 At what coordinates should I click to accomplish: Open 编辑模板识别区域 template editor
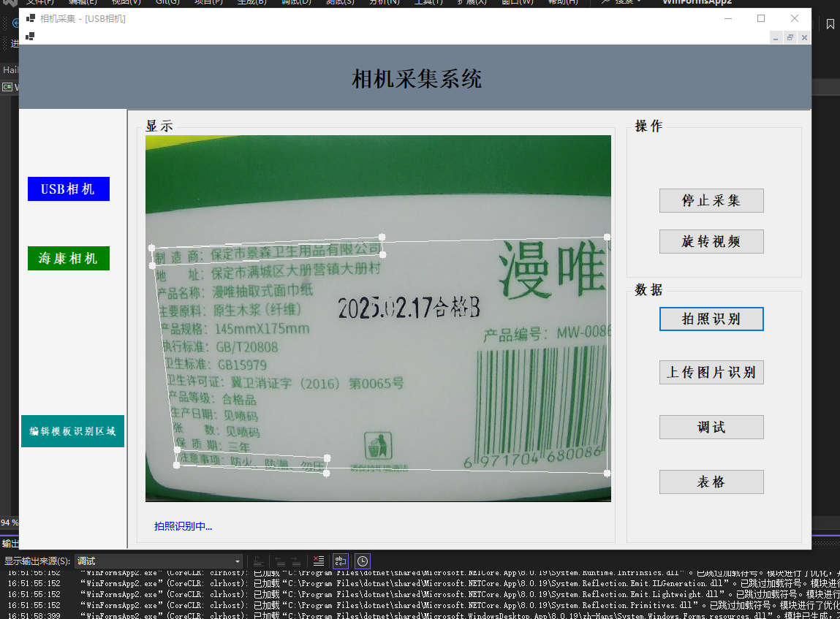click(x=73, y=431)
